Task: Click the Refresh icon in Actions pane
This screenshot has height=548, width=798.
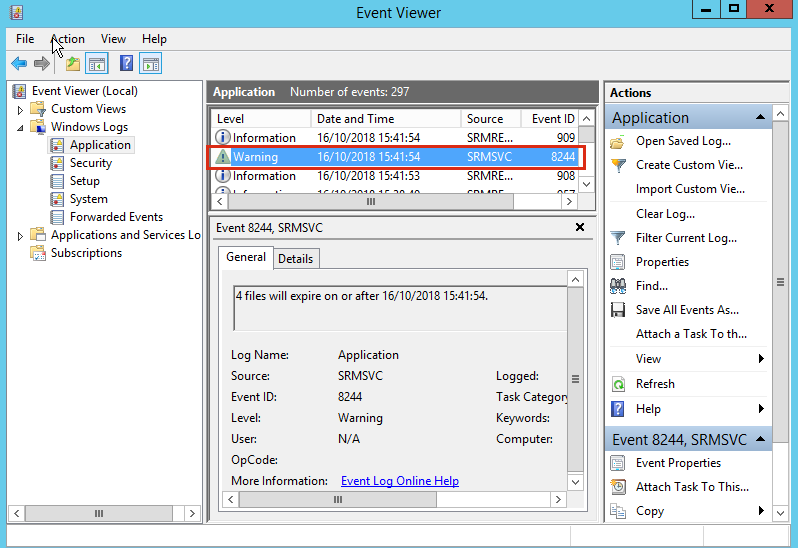Action: [x=618, y=384]
